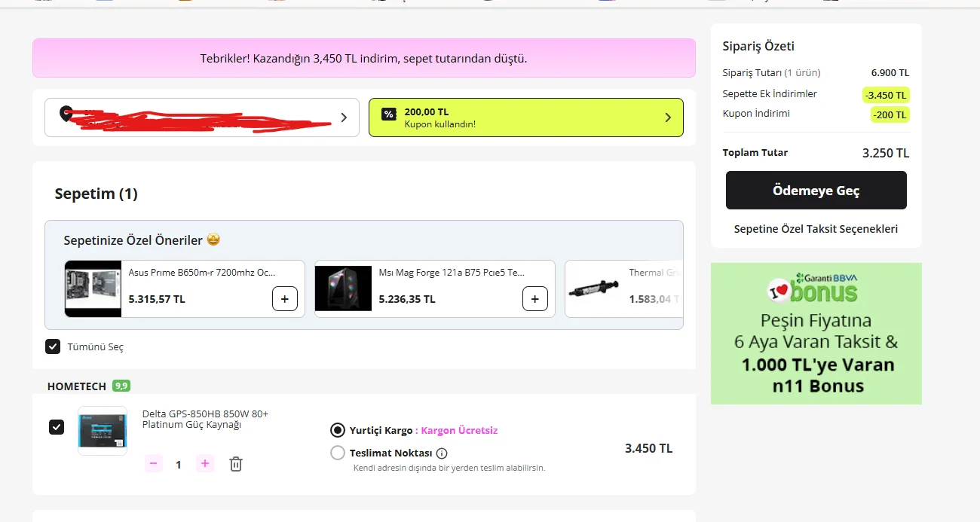Screen dimensions: 980x522
Task: Uncheck the Delta GPS-850HB item checkbox
Action: pos(57,427)
